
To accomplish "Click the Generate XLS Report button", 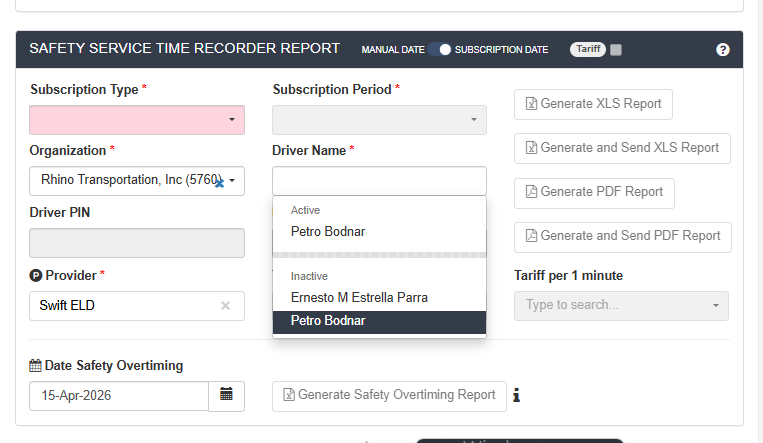I will 593,104.
